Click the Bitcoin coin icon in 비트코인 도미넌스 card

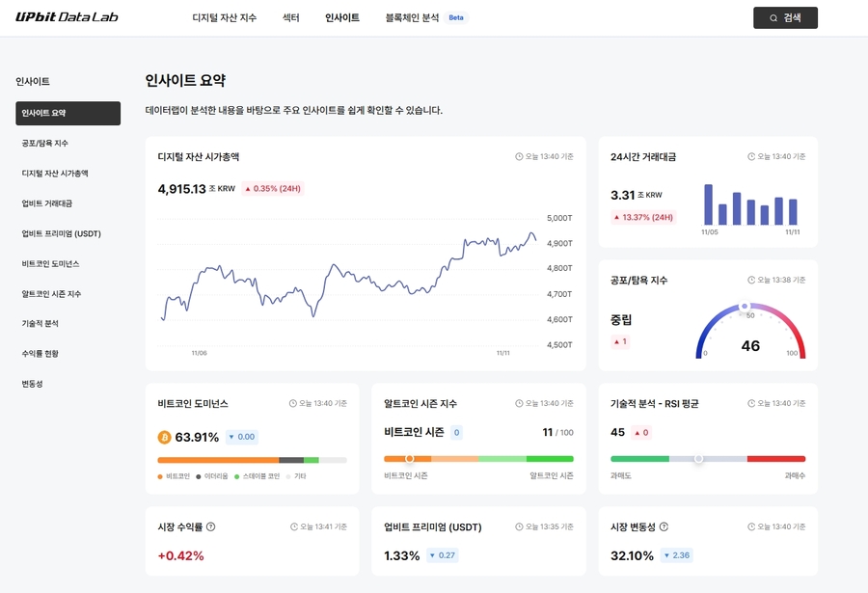163,437
